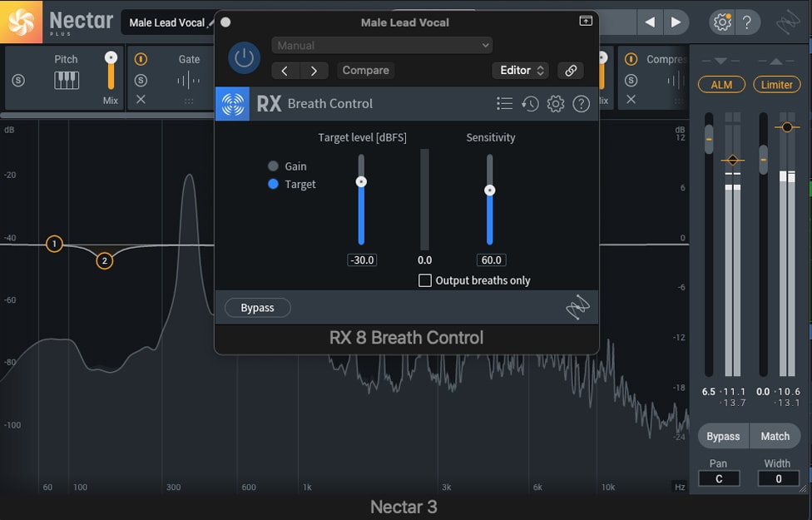Click the input level value 6.5
Screen dimensions: 812x520
[x=709, y=392]
